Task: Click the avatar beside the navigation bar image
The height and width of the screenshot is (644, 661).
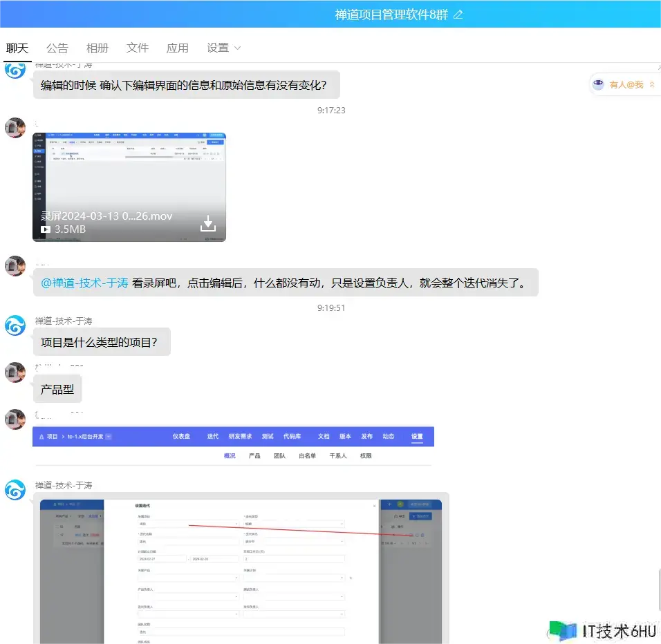Action: pos(15,419)
